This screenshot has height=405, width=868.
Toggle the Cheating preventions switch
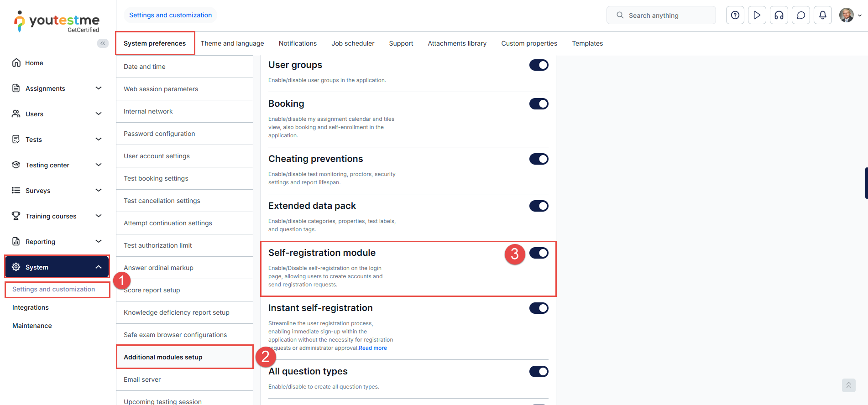coord(539,159)
